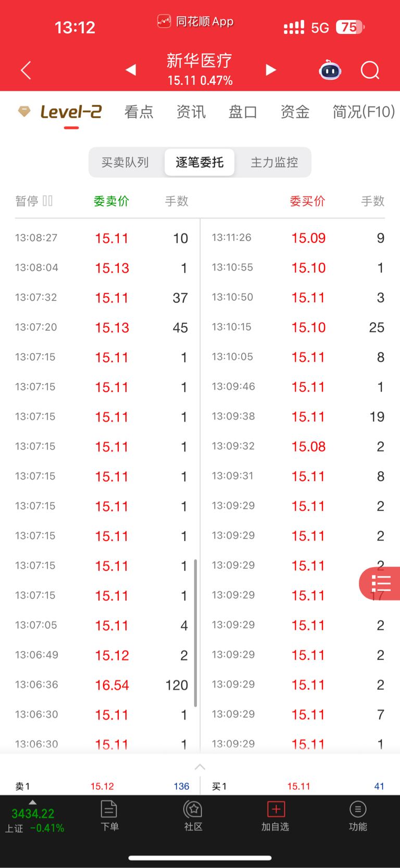Open the 资讯 tab
Screen dimensions: 400x868
pyautogui.click(x=191, y=112)
